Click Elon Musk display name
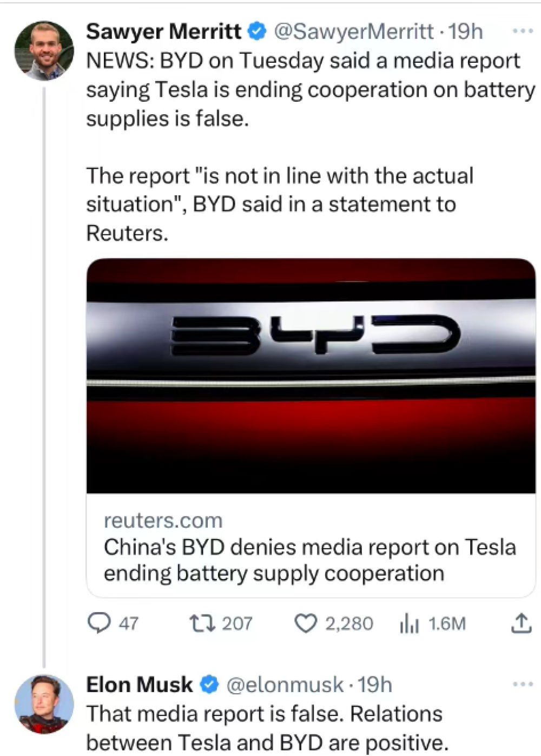 click(x=140, y=685)
